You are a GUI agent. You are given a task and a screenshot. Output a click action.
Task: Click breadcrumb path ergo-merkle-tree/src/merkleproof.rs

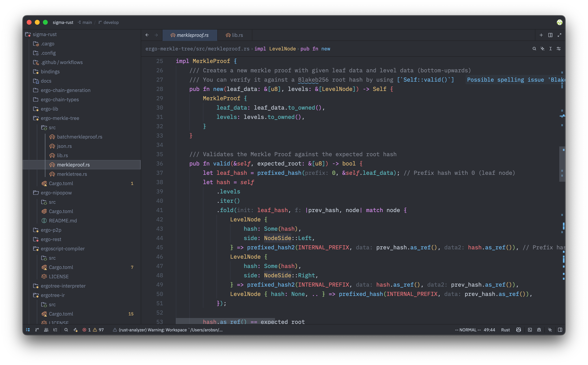(x=197, y=49)
